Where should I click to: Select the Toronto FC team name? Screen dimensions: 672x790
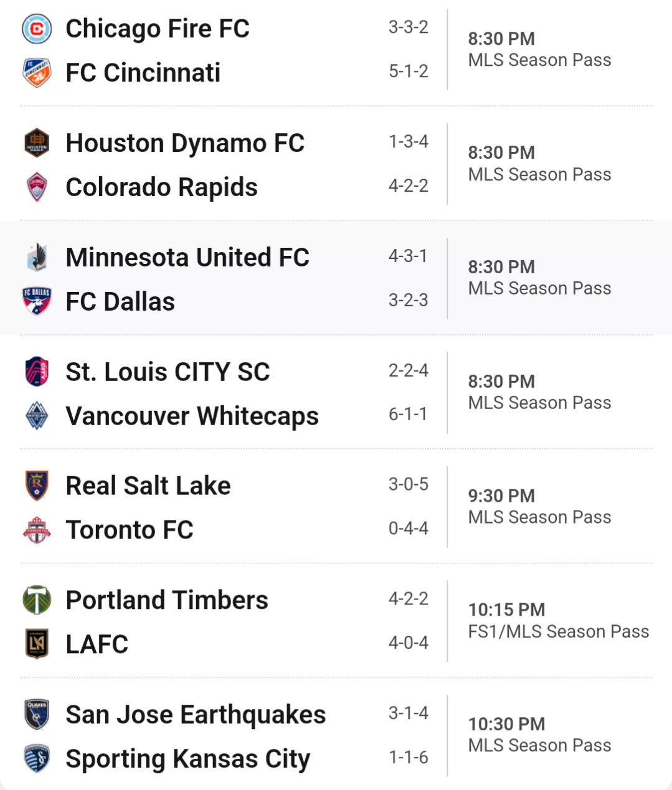tap(130, 530)
